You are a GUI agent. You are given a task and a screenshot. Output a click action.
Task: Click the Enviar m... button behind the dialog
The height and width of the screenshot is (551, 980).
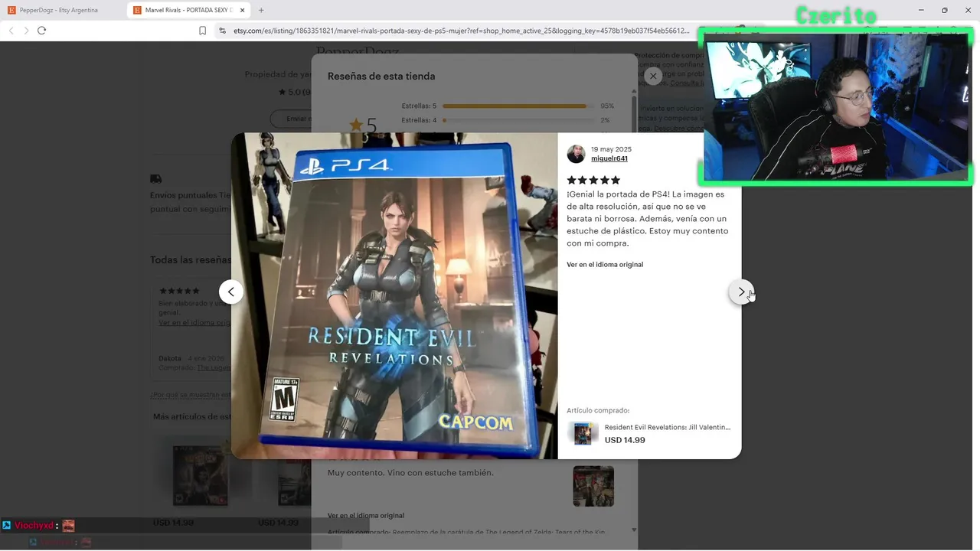[292, 119]
